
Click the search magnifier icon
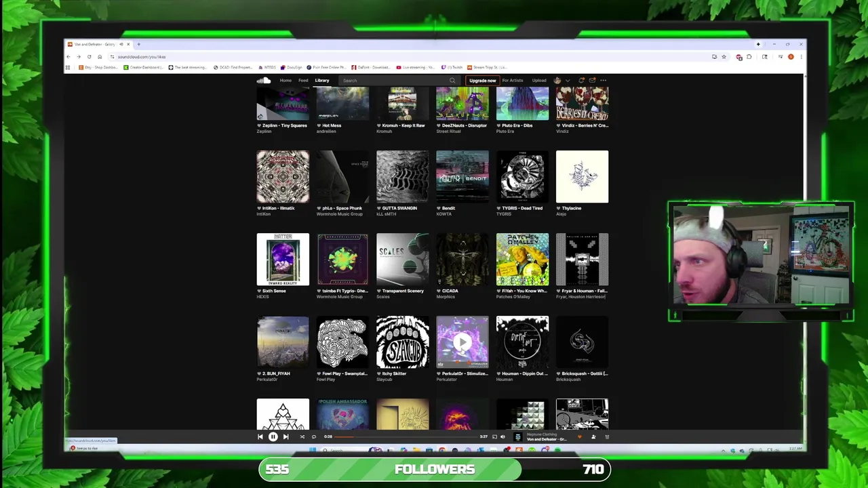click(x=452, y=81)
